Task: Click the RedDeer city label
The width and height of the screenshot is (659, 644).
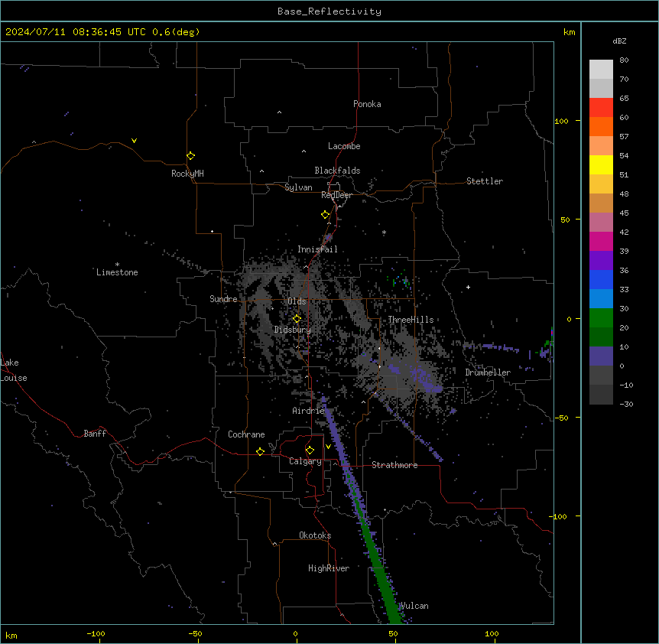Action: pyautogui.click(x=336, y=195)
